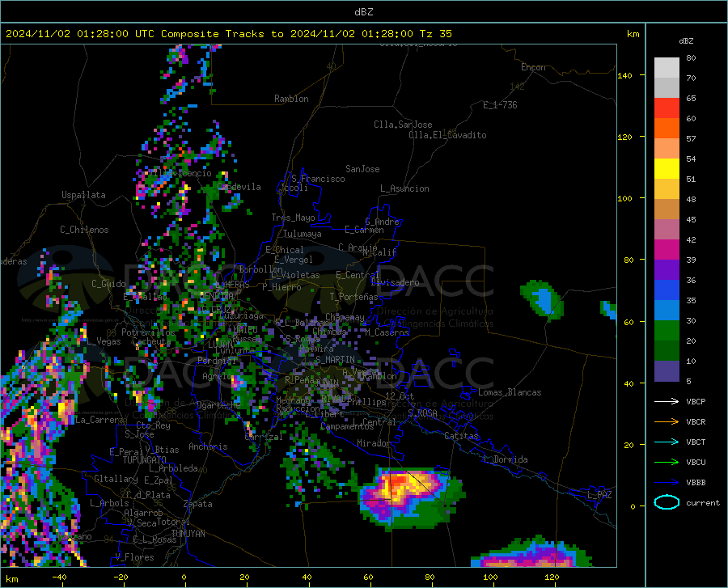Click legend value 57
Viewport: 728px width, 588px height.
[691, 139]
